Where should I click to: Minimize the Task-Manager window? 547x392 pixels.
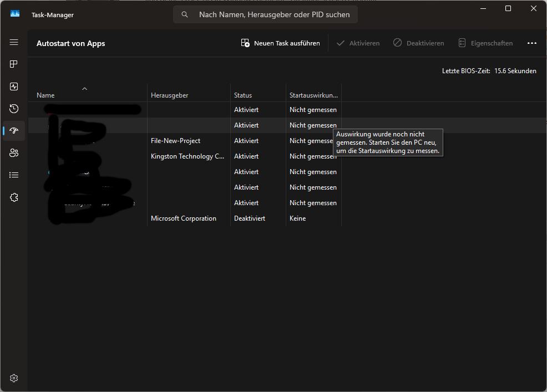click(x=483, y=8)
